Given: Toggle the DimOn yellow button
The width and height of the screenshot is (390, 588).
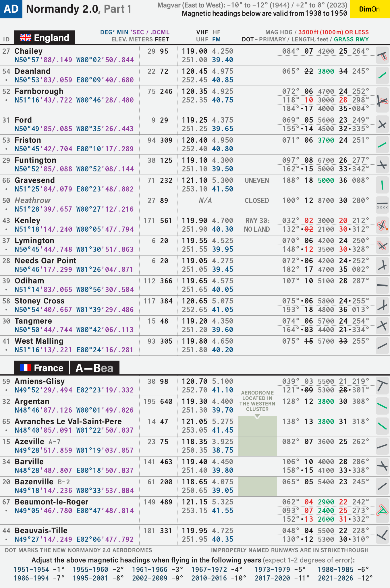Looking at the screenshot, I should [x=370, y=9].
